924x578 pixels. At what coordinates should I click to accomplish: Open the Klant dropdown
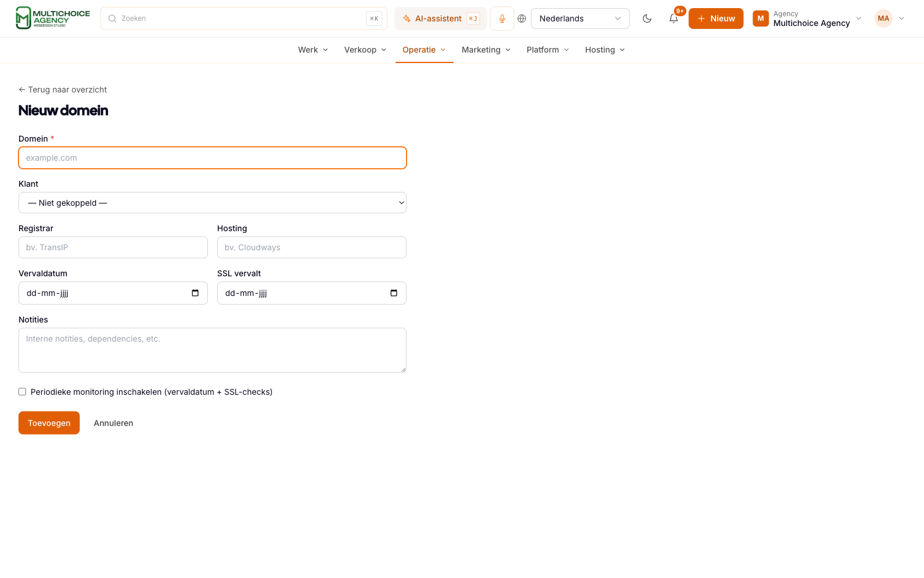click(213, 203)
